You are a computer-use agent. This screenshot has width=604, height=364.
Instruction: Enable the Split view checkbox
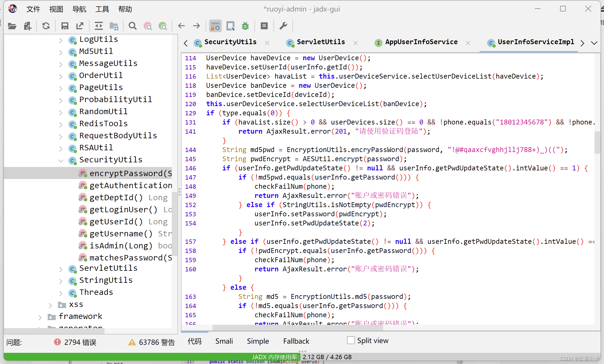(351, 340)
